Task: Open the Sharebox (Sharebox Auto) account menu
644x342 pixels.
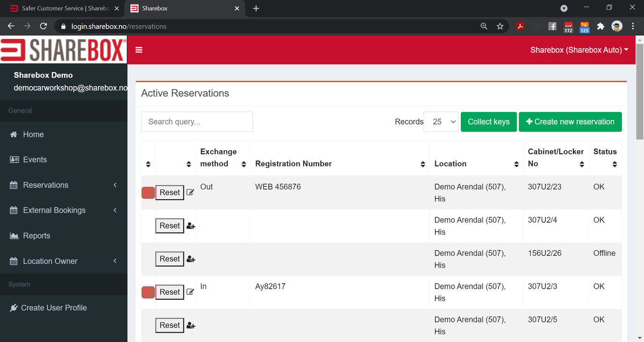Action: [579, 50]
